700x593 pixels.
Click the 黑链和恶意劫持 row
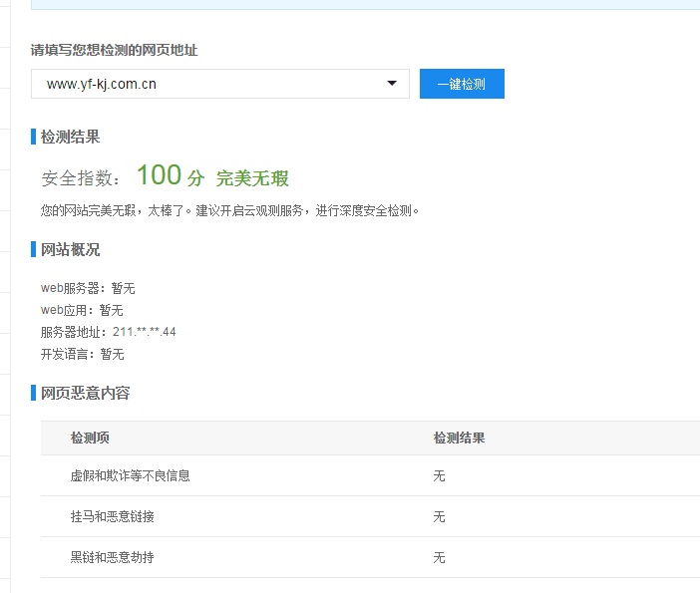[371, 557]
